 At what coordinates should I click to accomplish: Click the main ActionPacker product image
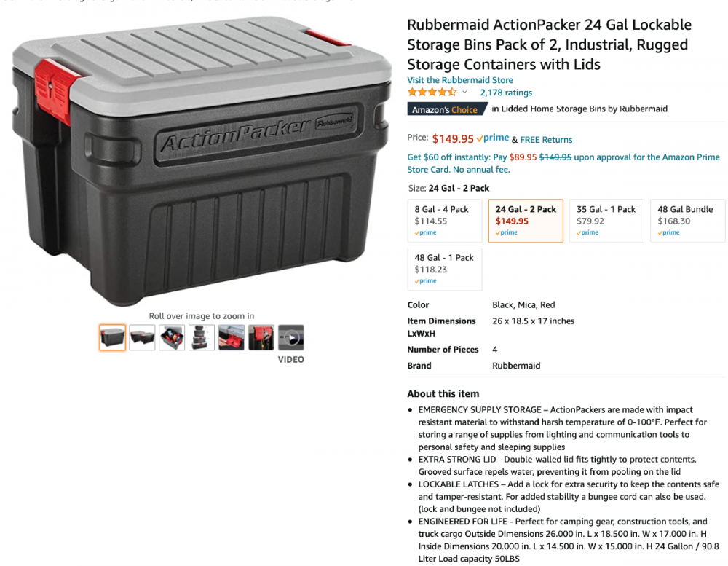pyautogui.click(x=202, y=161)
